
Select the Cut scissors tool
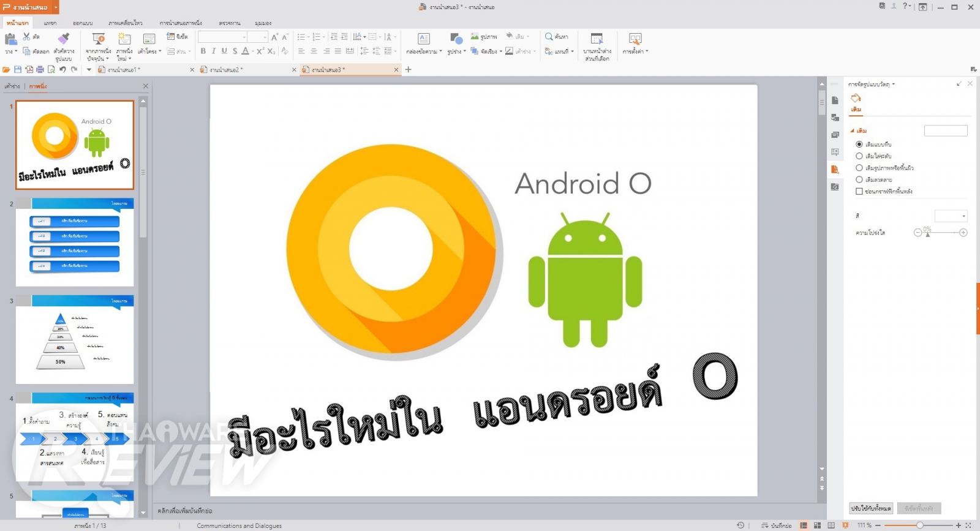click(26, 37)
